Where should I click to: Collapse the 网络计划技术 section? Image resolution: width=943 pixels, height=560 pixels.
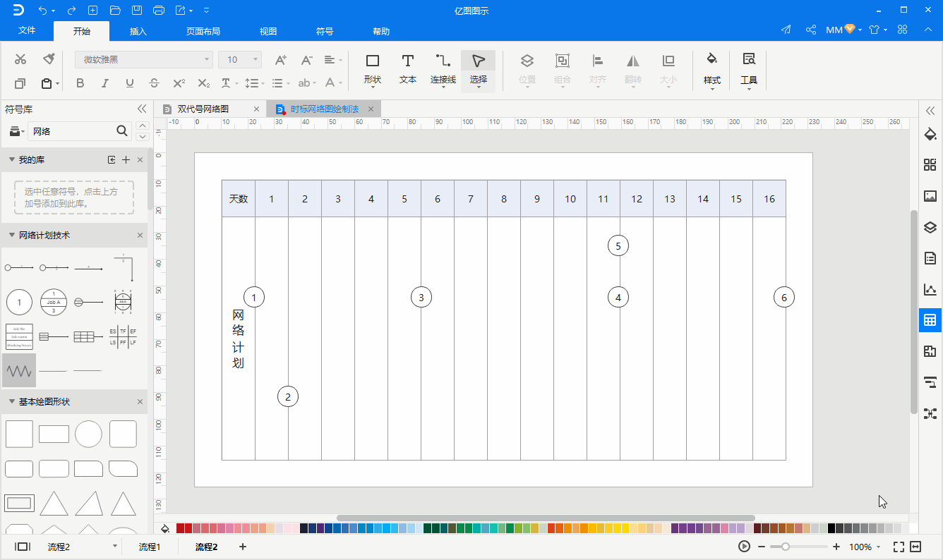point(12,236)
